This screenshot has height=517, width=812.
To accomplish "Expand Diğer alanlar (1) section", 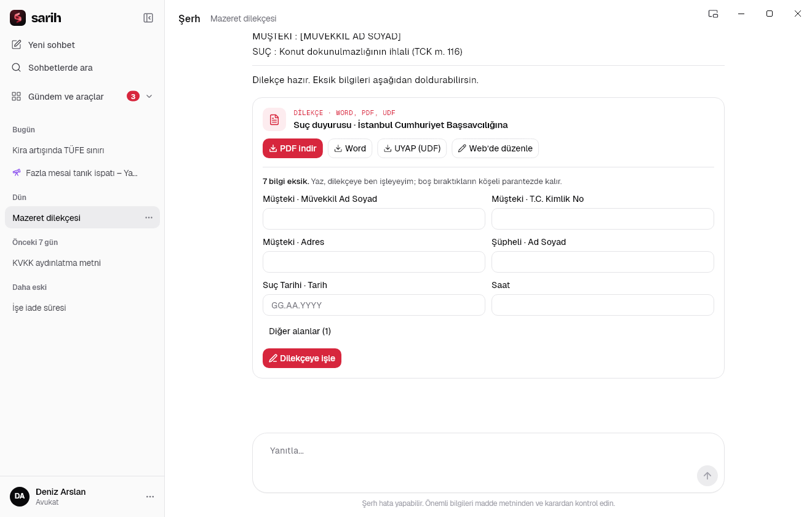I will click(300, 331).
